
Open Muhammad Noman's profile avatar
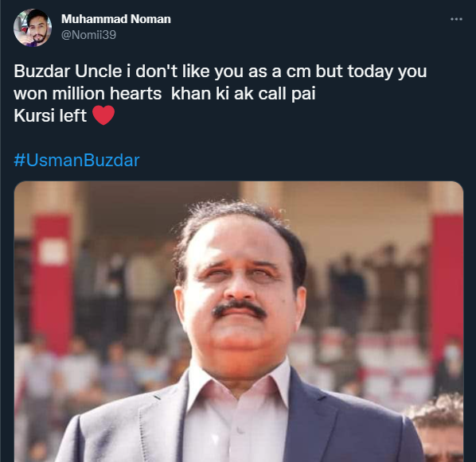33,28
